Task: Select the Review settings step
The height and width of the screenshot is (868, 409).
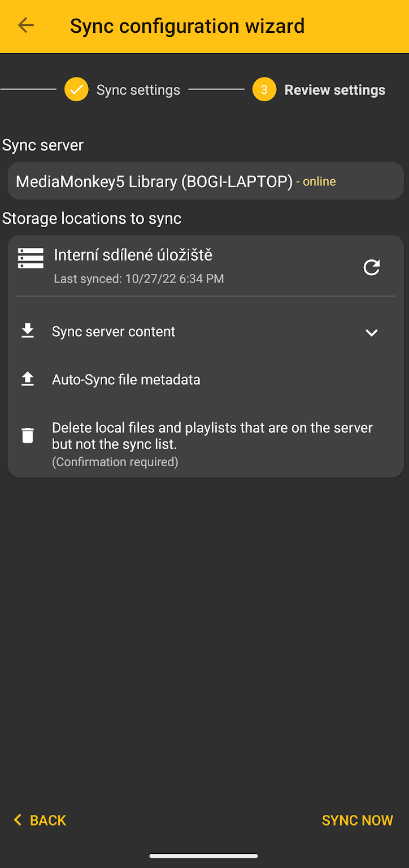Action: pyautogui.click(x=334, y=90)
